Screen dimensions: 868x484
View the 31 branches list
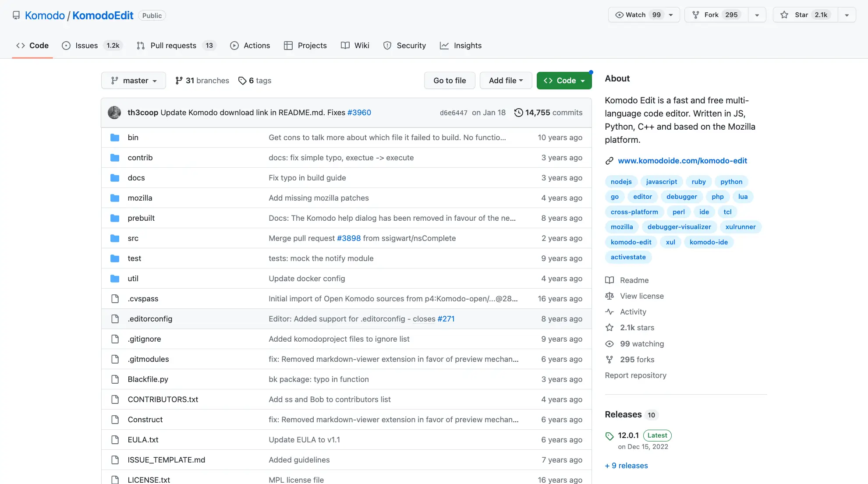tap(202, 80)
